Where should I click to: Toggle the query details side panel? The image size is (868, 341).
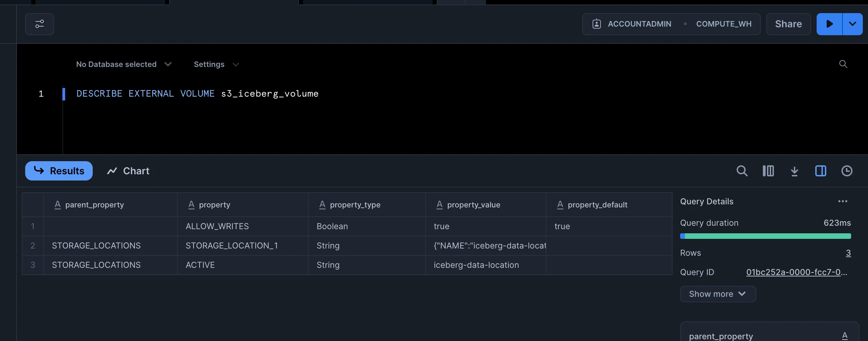820,171
